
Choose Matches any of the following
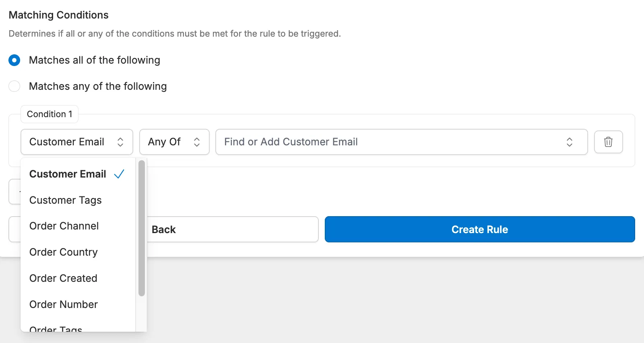14,86
